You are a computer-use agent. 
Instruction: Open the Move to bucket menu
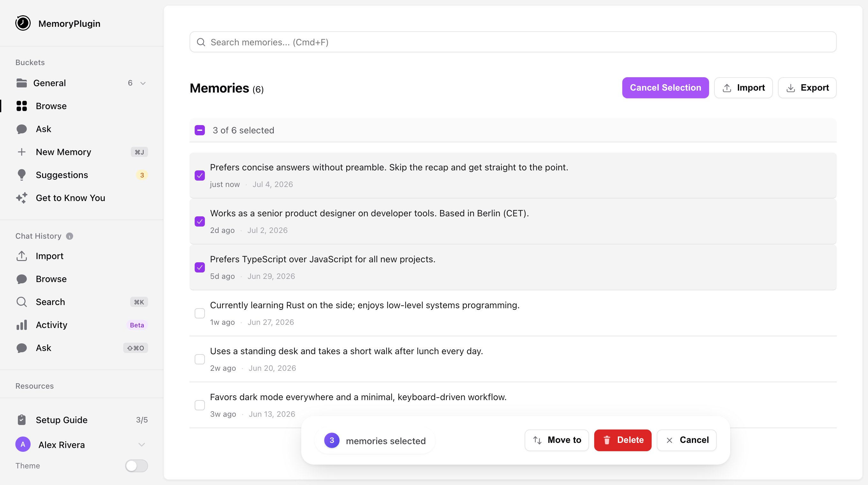click(557, 440)
